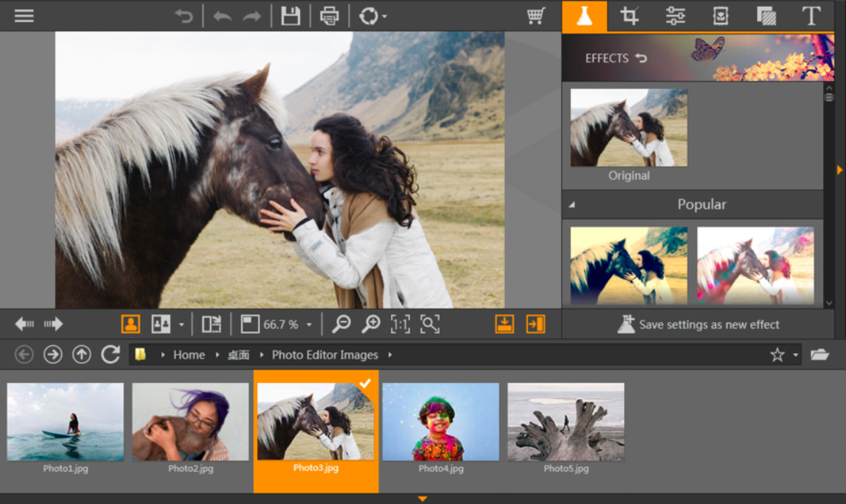846x504 pixels.
Task: Collapse the Popular effects section
Action: tap(572, 205)
